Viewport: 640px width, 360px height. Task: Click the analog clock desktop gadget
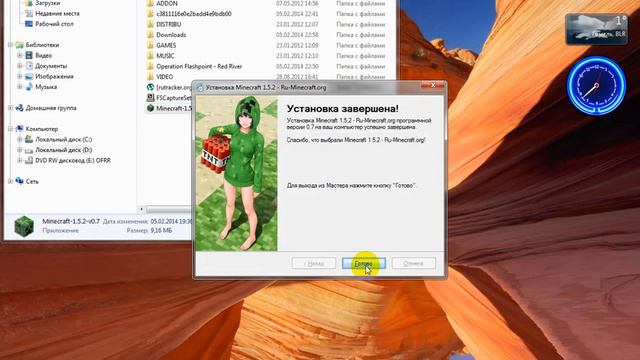point(596,86)
